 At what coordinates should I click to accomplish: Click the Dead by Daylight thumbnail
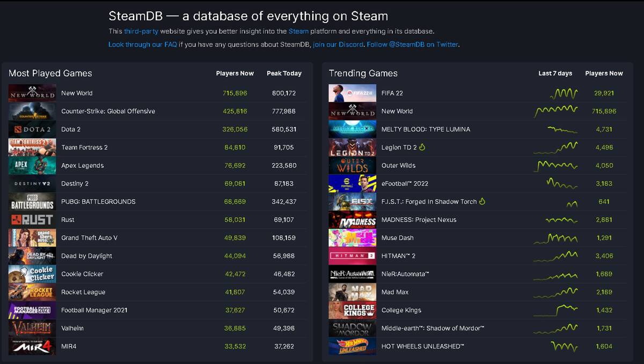tap(32, 256)
